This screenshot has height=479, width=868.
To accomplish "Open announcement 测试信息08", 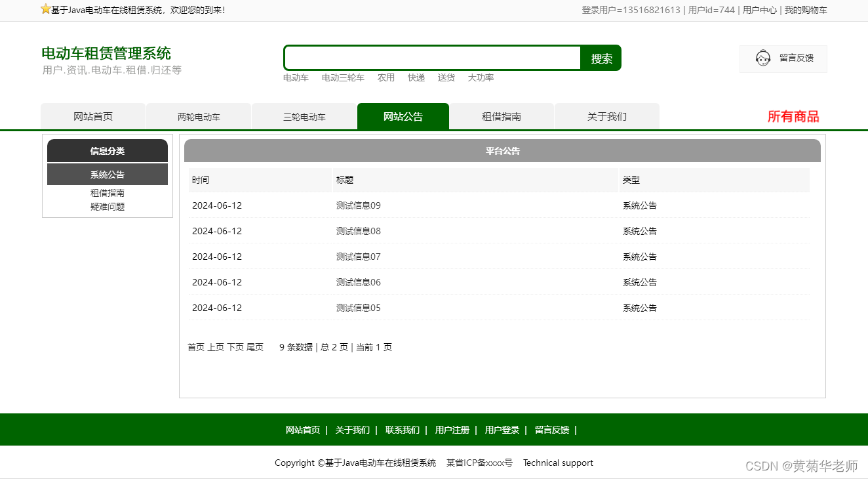I will 359,231.
